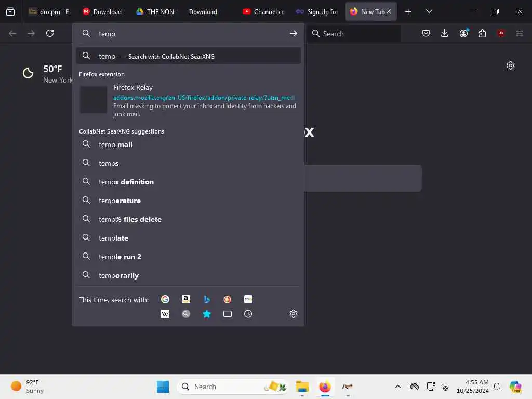Search this time with DuckDuckGo
532x399 pixels.
tap(228, 299)
